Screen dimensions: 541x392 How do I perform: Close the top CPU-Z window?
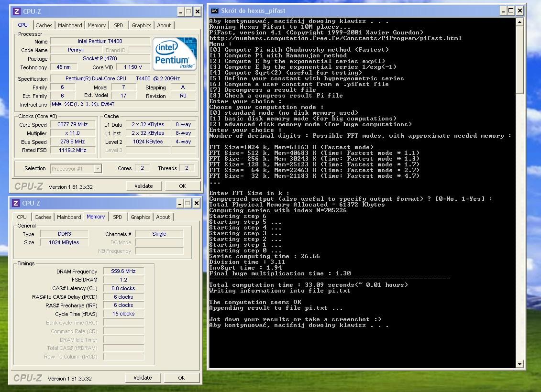click(198, 12)
